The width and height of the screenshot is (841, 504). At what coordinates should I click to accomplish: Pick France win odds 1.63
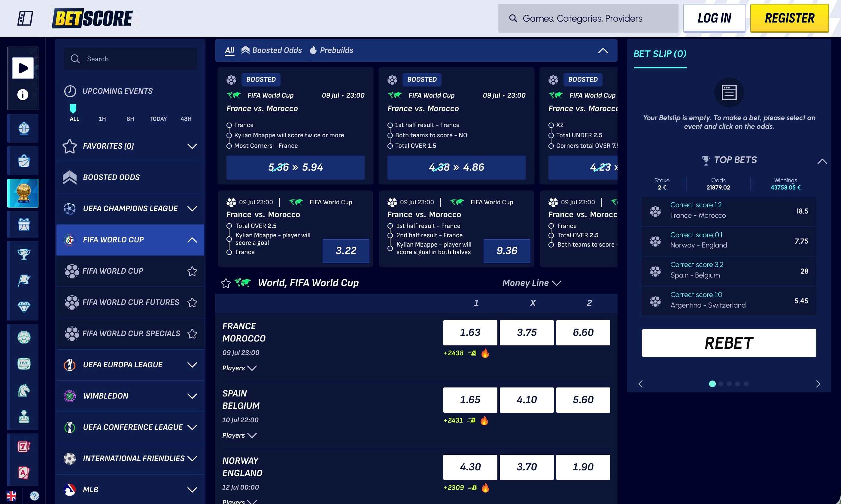click(470, 332)
